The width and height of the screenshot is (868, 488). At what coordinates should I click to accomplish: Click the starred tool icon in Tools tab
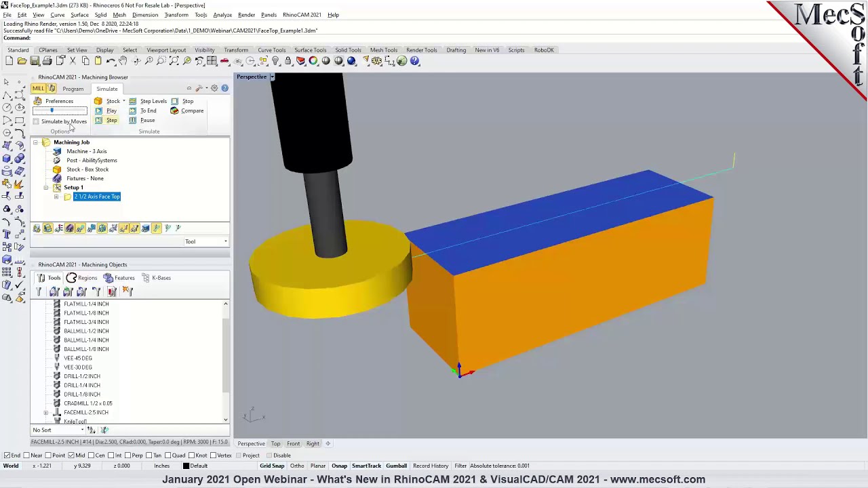(127, 291)
